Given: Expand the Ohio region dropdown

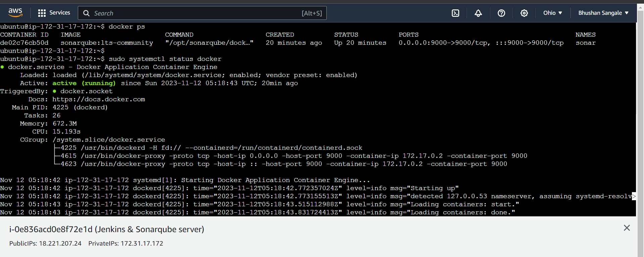Looking at the screenshot, I should point(553,13).
